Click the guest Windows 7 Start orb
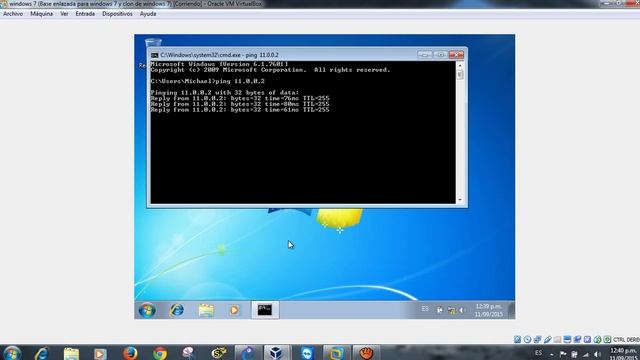Screen dimensions: 640x360 coord(147,310)
